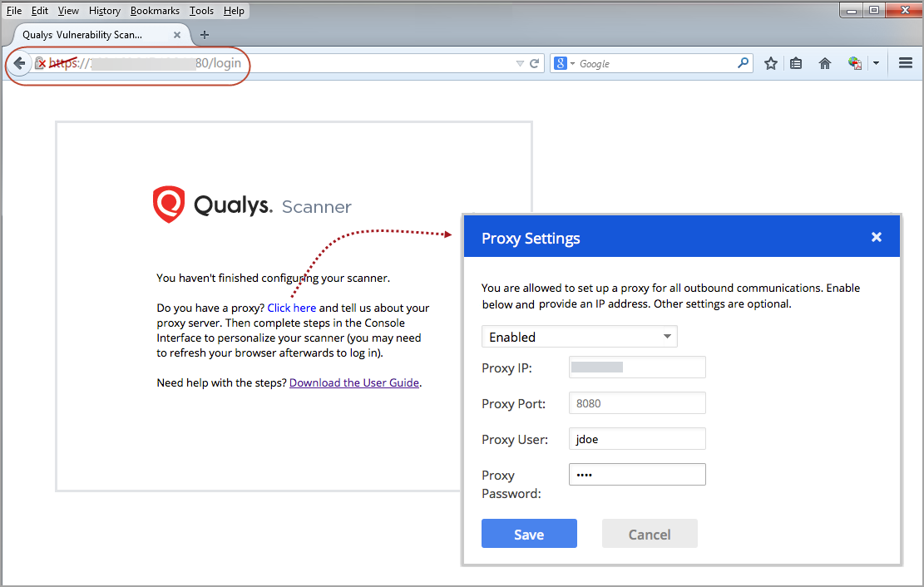Click the insecure connection padlock icon
The height and width of the screenshot is (587, 924).
[x=39, y=63]
